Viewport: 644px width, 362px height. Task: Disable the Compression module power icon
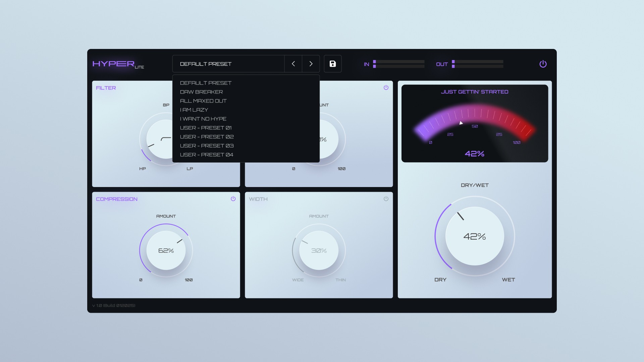(233, 199)
